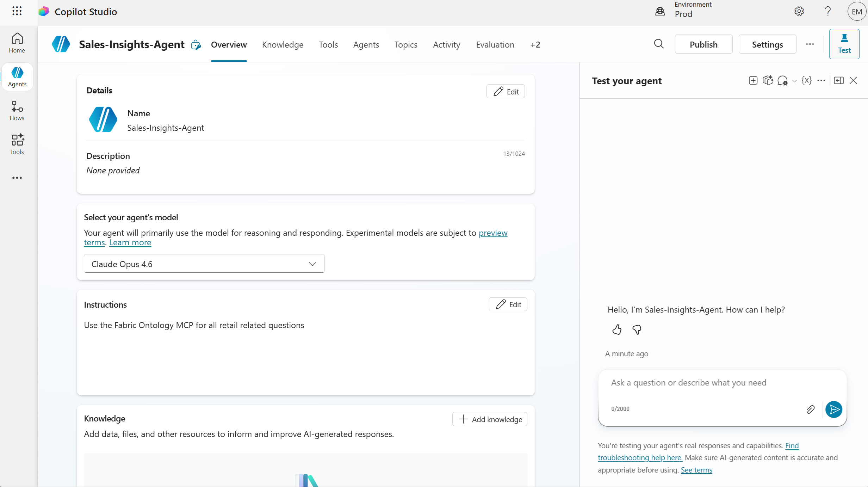Open more test panel options ellipsis
868x487 pixels.
[x=821, y=80]
